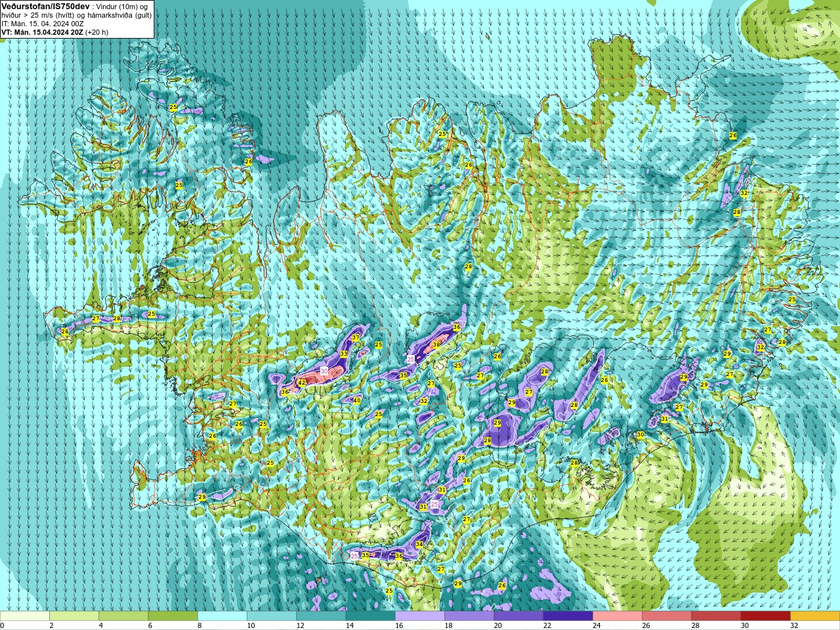
Task: Pick the lavender 16–18 legend swatch
Action: pyautogui.click(x=420, y=616)
